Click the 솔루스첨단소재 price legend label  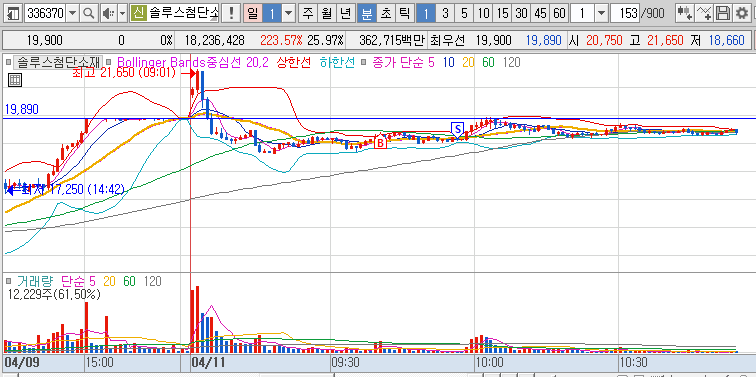click(x=58, y=62)
